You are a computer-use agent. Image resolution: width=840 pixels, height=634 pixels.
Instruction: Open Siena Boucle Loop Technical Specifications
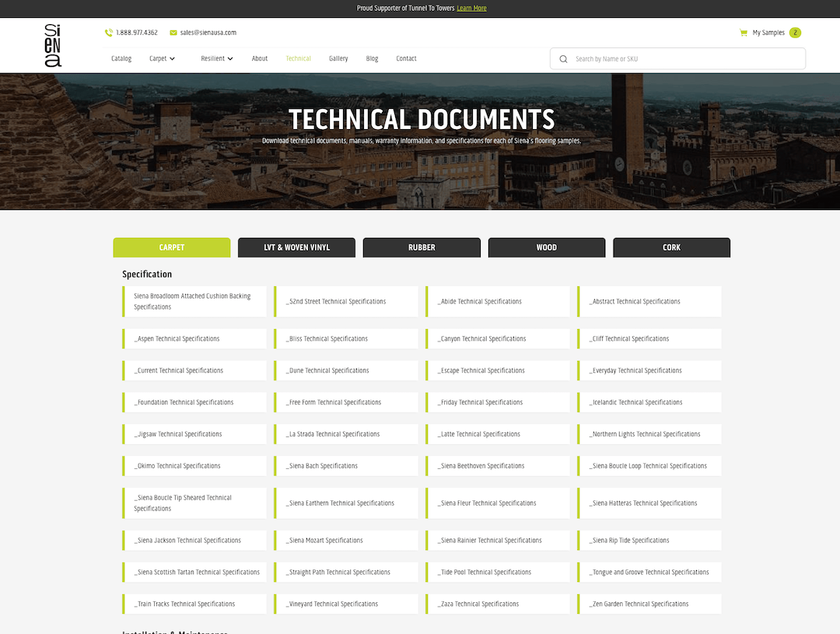click(x=649, y=466)
